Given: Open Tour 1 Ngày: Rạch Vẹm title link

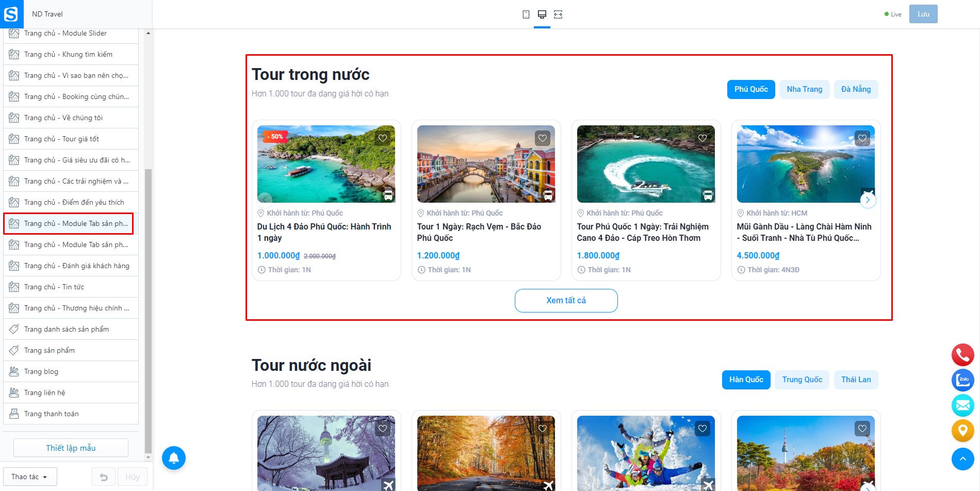Looking at the screenshot, I should (x=479, y=232).
